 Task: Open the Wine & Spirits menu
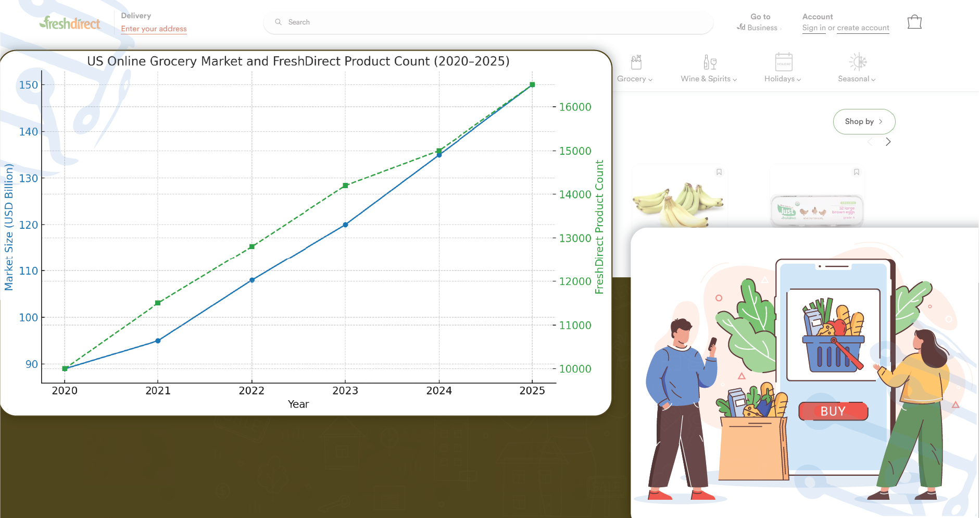pyautogui.click(x=708, y=79)
